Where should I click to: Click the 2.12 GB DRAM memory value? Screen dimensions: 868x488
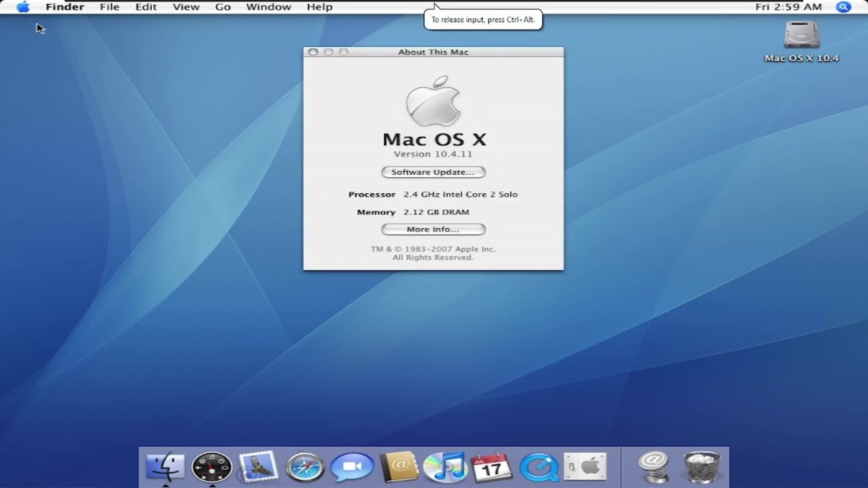tap(436, 212)
